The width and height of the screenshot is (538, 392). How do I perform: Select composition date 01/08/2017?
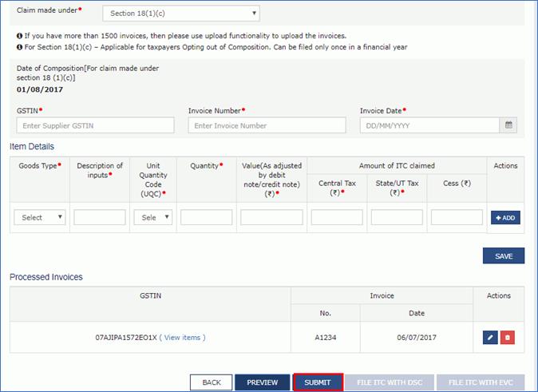tap(40, 89)
